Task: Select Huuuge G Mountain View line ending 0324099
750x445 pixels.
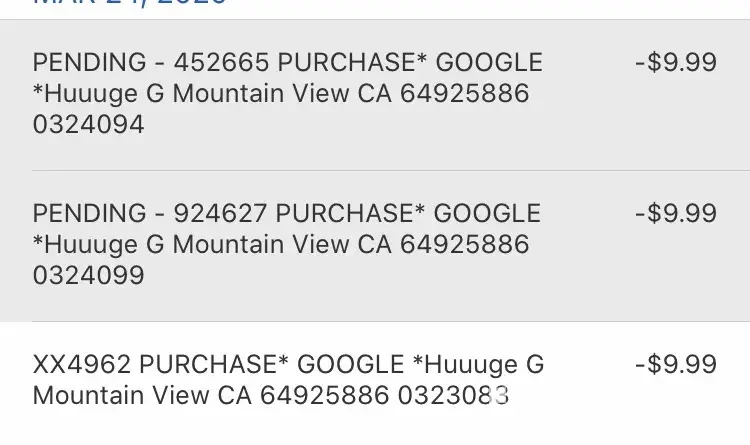Action: click(280, 245)
